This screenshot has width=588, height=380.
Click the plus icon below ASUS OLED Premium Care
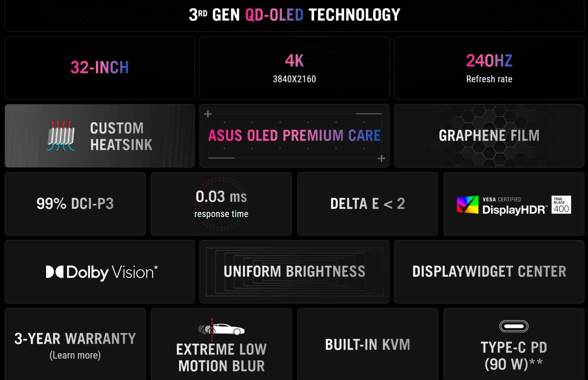tap(381, 159)
